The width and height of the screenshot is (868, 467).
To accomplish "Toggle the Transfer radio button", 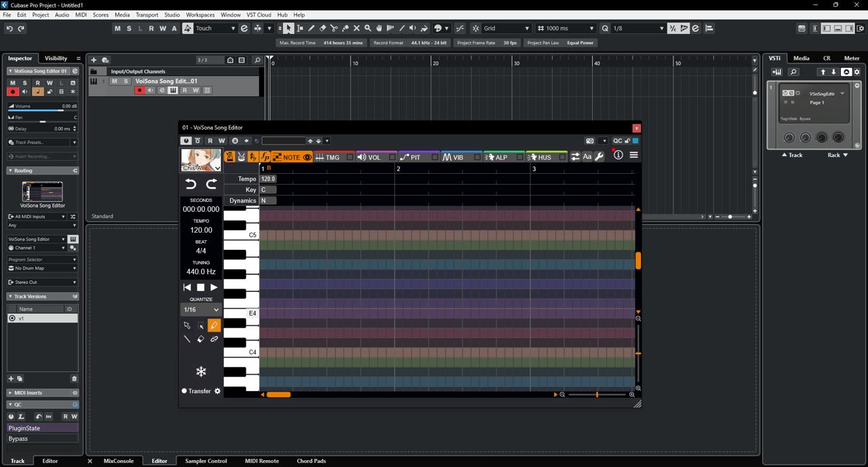I will 184,391.
